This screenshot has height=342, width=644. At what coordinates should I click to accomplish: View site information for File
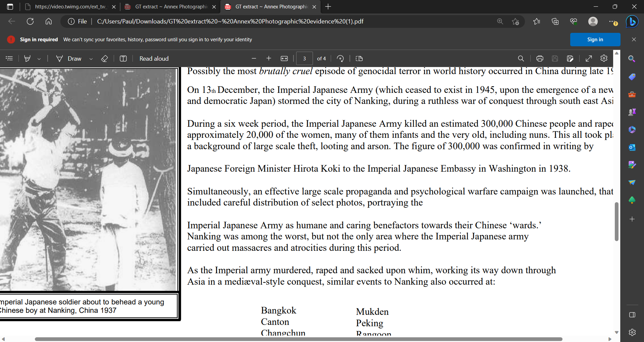77,21
